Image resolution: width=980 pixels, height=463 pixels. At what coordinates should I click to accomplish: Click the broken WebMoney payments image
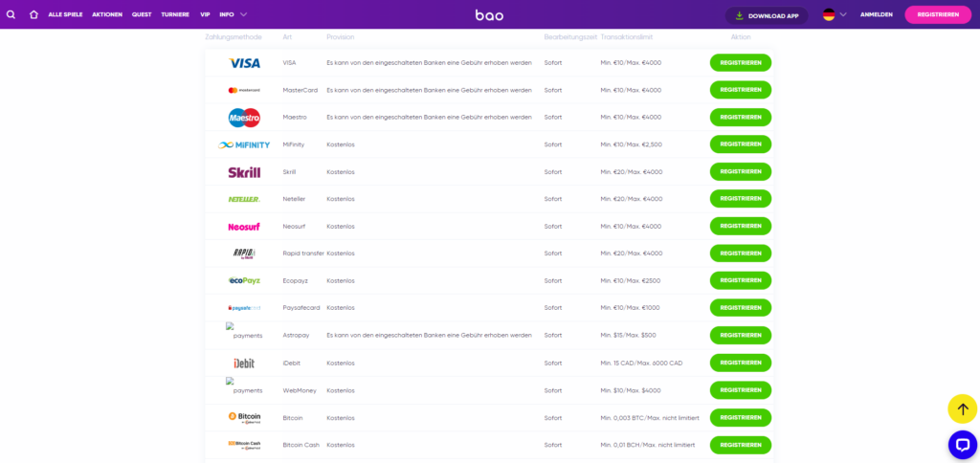(244, 386)
